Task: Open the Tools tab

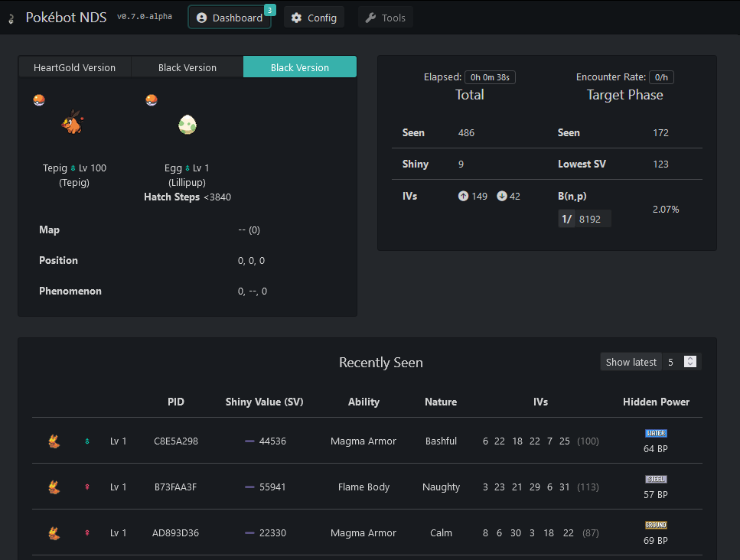Action: (385, 18)
